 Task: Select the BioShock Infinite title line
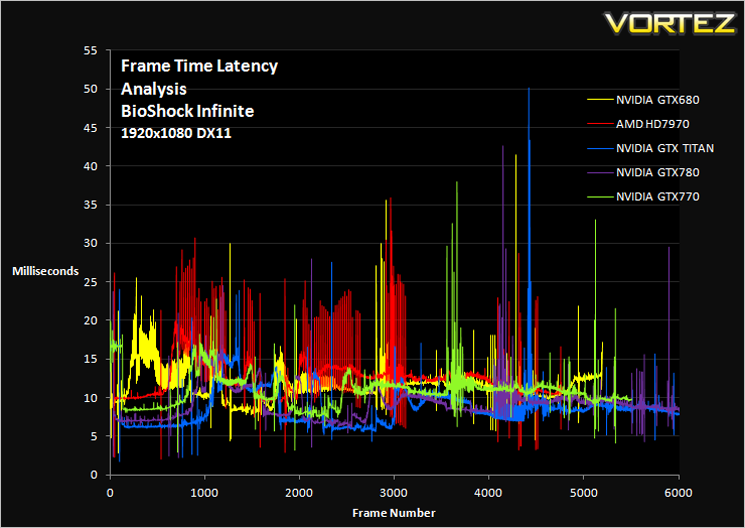[187, 111]
